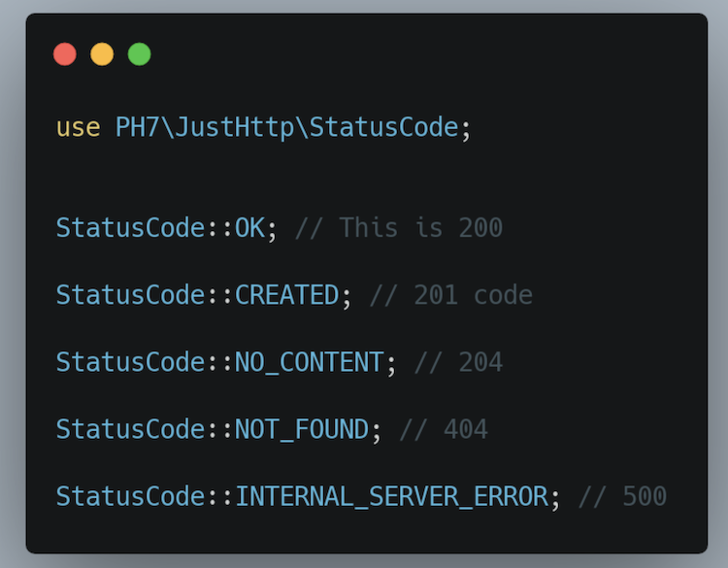Viewport: 728px width, 568px height.
Task: Click StatusCode before ::INTERNAL_SERVER_ERROR
Action: click(x=130, y=496)
